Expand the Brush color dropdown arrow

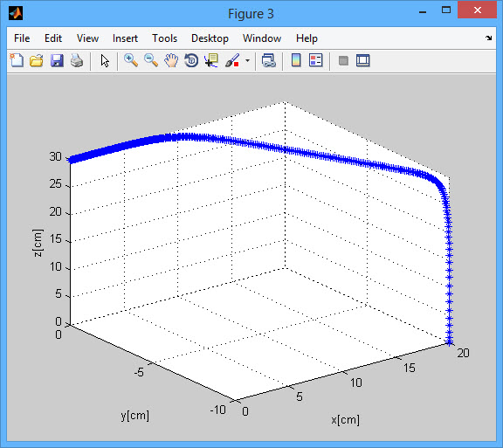pos(247,60)
